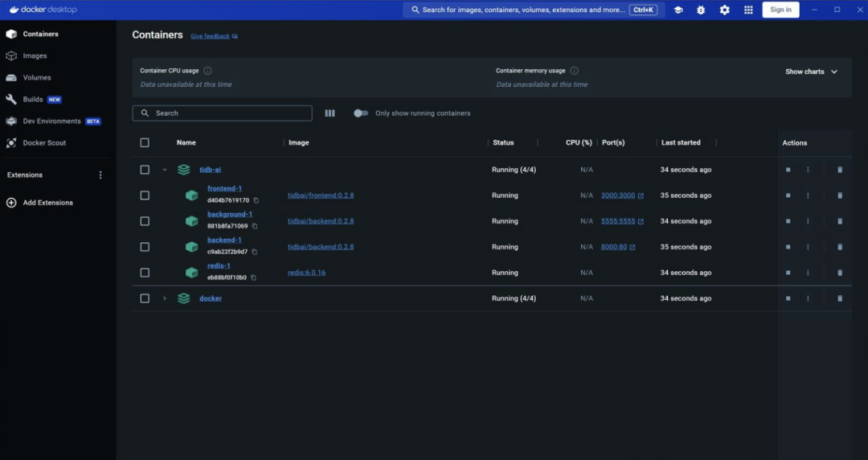The width and height of the screenshot is (868, 460).
Task: Sort by the Status column header
Action: (x=503, y=143)
